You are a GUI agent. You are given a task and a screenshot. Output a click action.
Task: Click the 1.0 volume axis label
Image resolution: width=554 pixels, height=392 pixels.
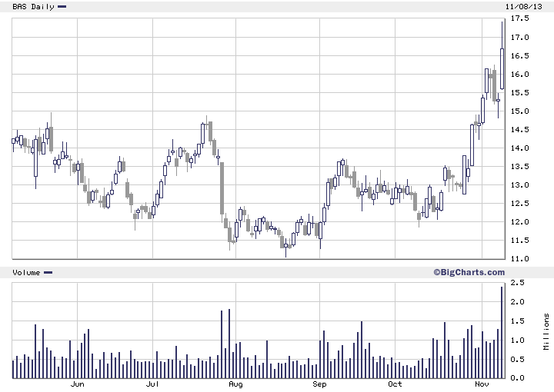518,341
